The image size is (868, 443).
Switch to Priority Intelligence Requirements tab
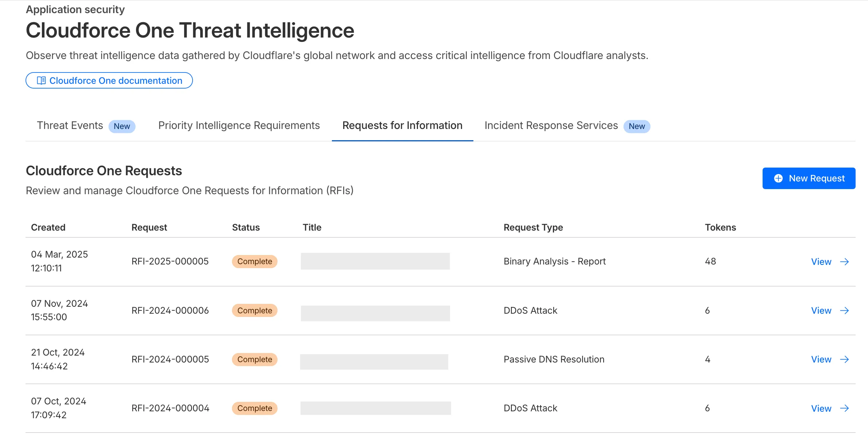(239, 126)
